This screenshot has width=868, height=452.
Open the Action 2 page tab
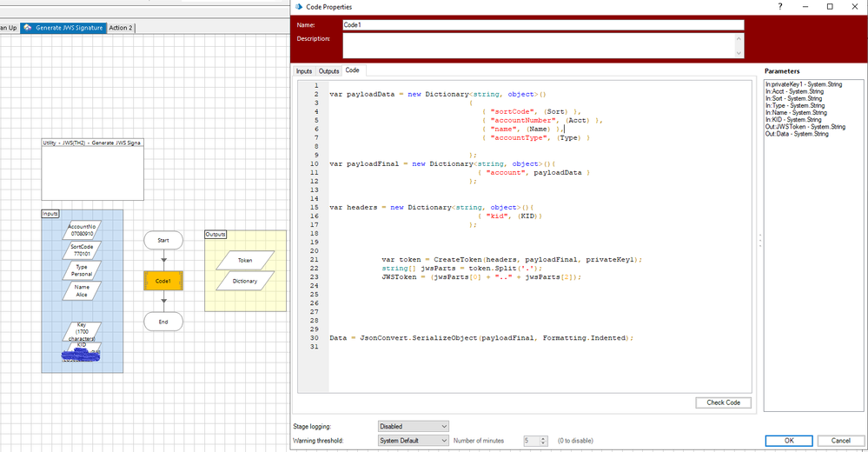coord(121,28)
